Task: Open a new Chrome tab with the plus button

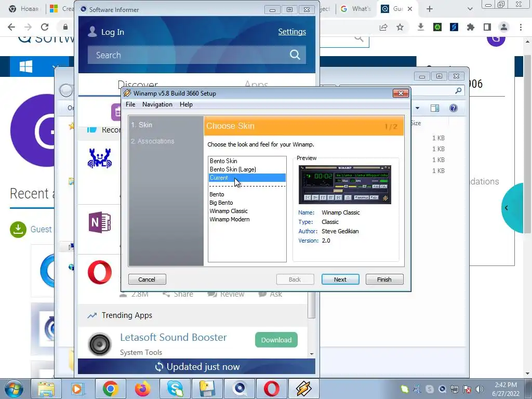Action: 430,9
